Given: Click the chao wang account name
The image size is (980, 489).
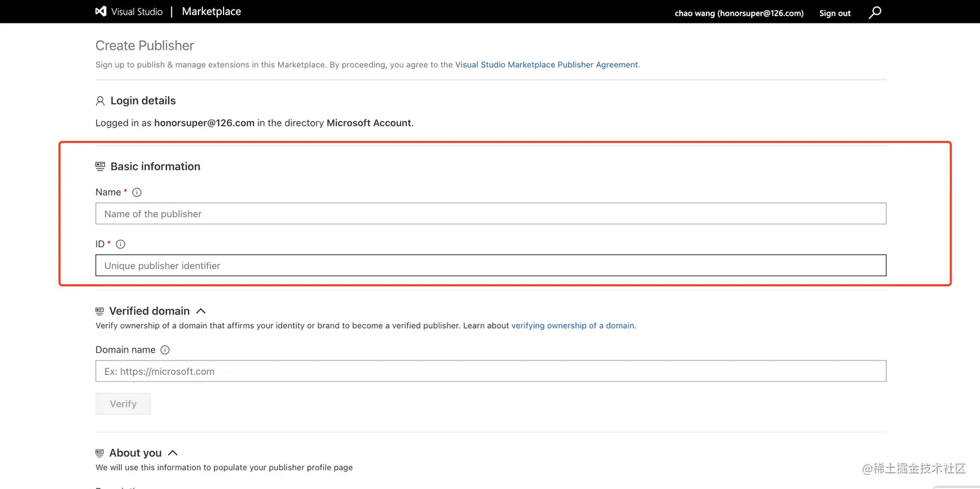Looking at the screenshot, I should click(739, 13).
